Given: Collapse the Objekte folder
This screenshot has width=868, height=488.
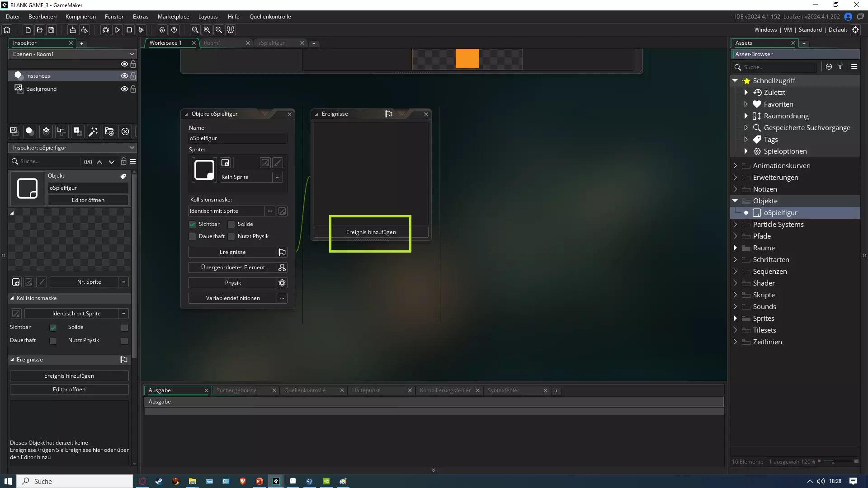Looking at the screenshot, I should tap(735, 201).
